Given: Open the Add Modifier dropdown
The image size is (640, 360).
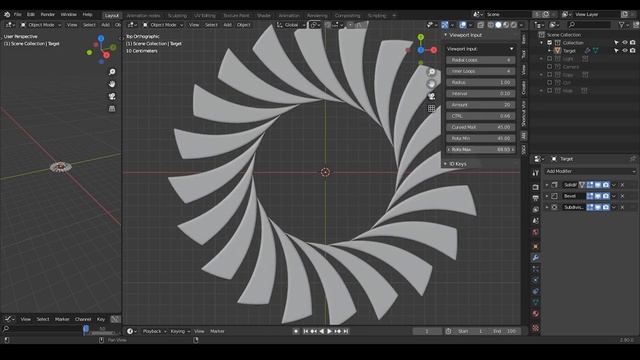Looking at the screenshot, I should click(591, 171).
